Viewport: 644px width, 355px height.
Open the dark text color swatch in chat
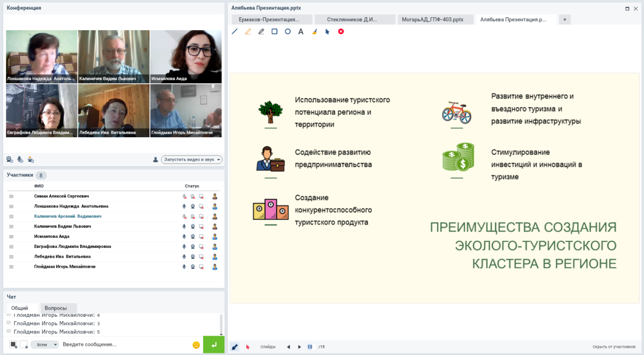13,344
